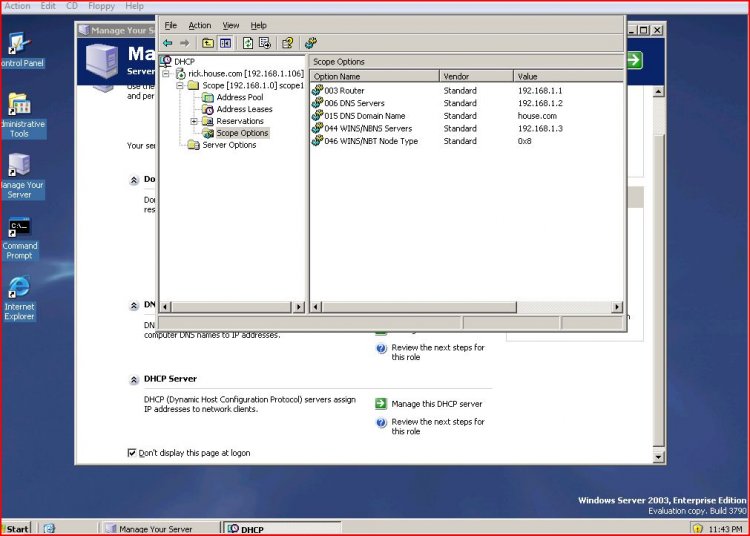This screenshot has width=750, height=536.
Task: Click the green arrow next to Manage this DHCP server
Action: [381, 404]
